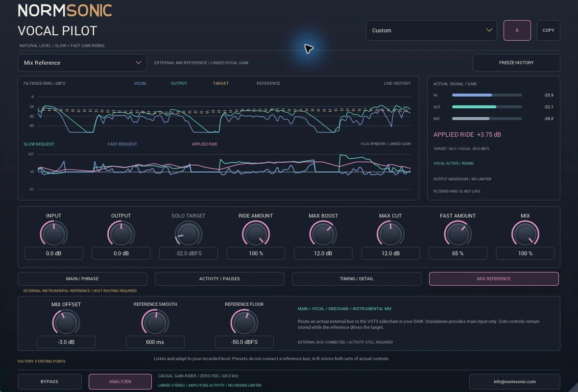Click the APPLIED RIDE graph legend label

point(205,144)
